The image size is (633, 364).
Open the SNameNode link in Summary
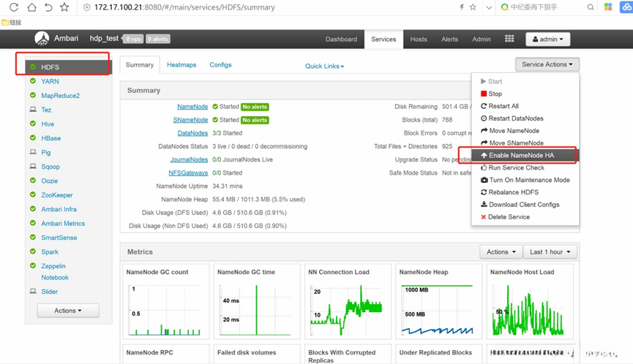[190, 120]
